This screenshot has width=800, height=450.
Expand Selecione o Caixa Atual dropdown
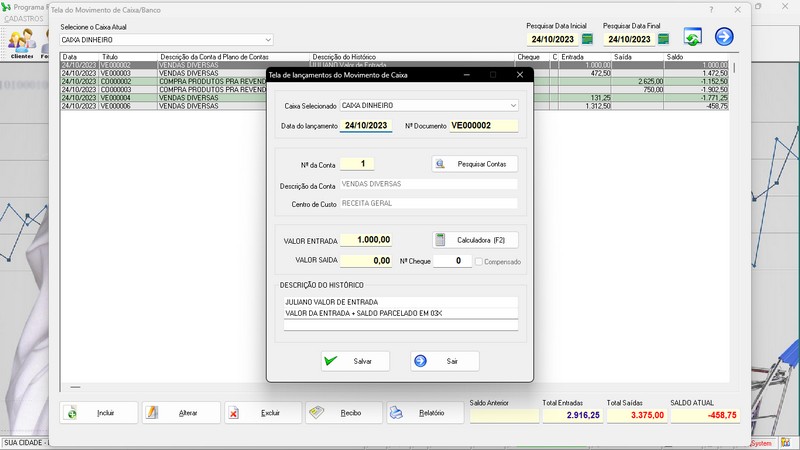(268, 40)
